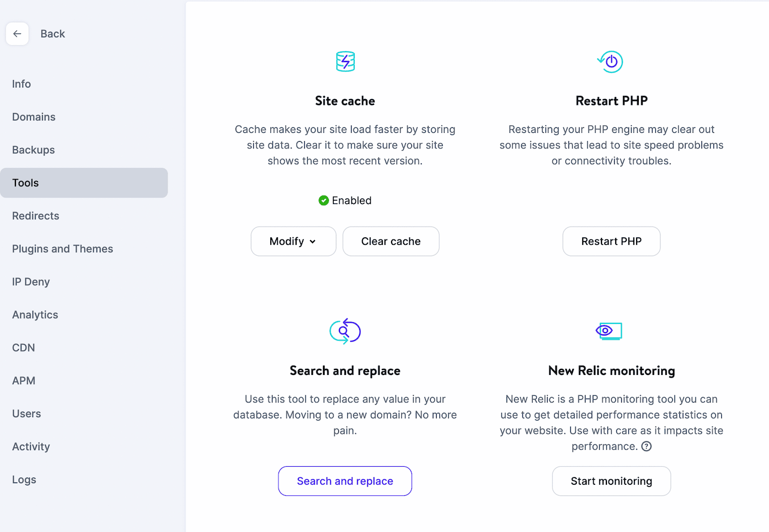Select the Logs sidebar item
Image resolution: width=769 pixels, height=532 pixels.
point(24,479)
